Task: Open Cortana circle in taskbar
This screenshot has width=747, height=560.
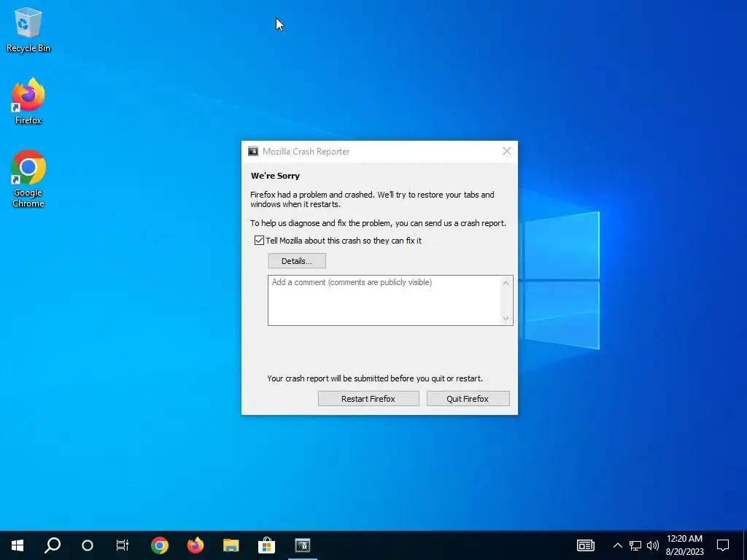Action: pos(88,545)
